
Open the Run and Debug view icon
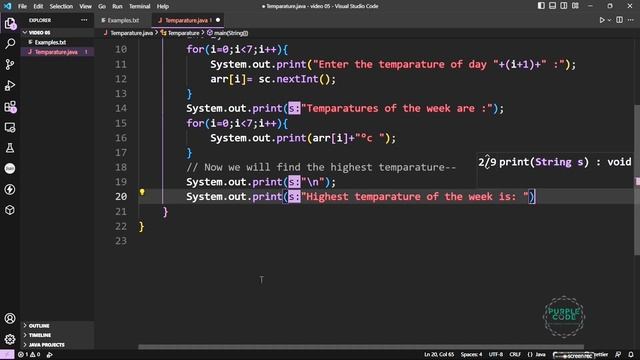pos(10,85)
